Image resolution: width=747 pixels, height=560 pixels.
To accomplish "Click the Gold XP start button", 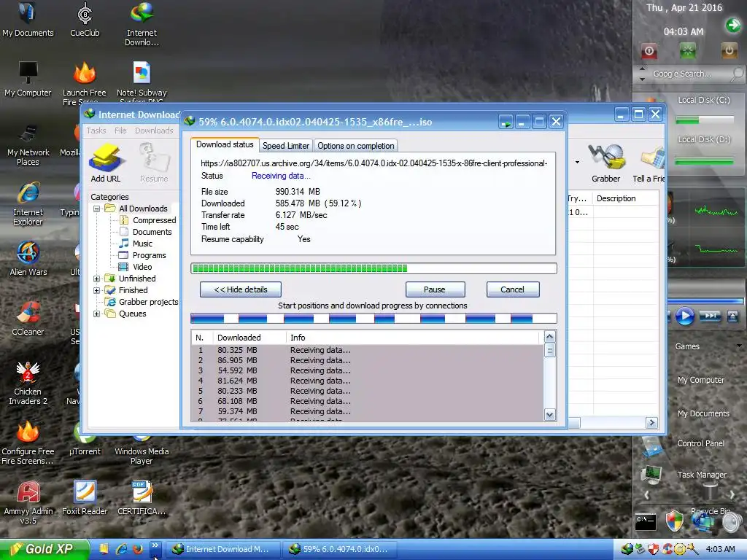I will (x=44, y=550).
